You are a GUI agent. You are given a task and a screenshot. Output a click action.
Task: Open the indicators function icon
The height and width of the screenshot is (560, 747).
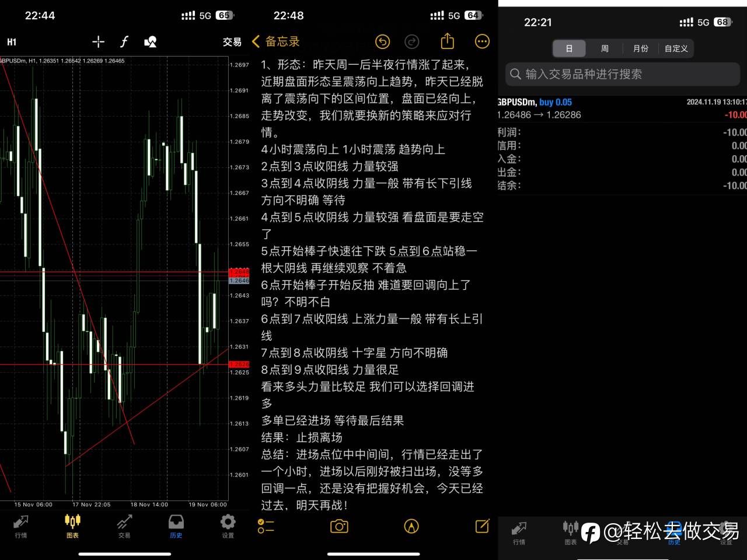click(x=124, y=41)
